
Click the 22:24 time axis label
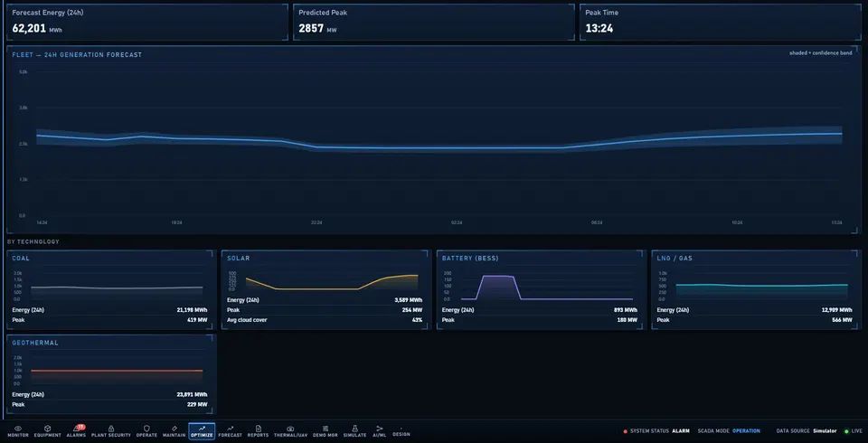coord(316,222)
